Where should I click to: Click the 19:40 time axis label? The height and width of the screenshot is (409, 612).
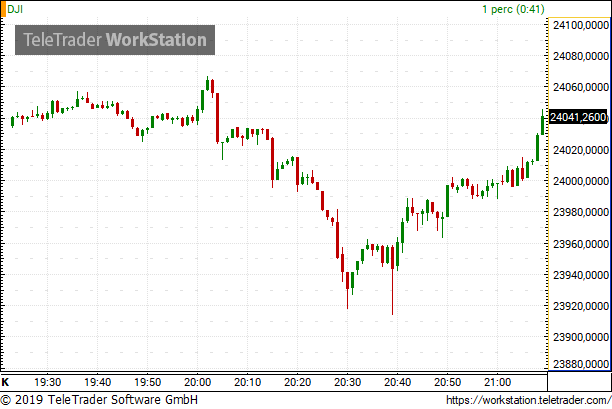[98, 382]
